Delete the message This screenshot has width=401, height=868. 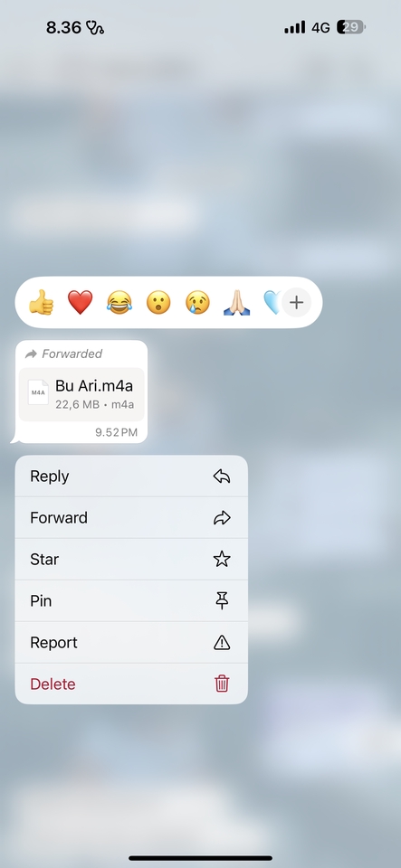[131, 684]
